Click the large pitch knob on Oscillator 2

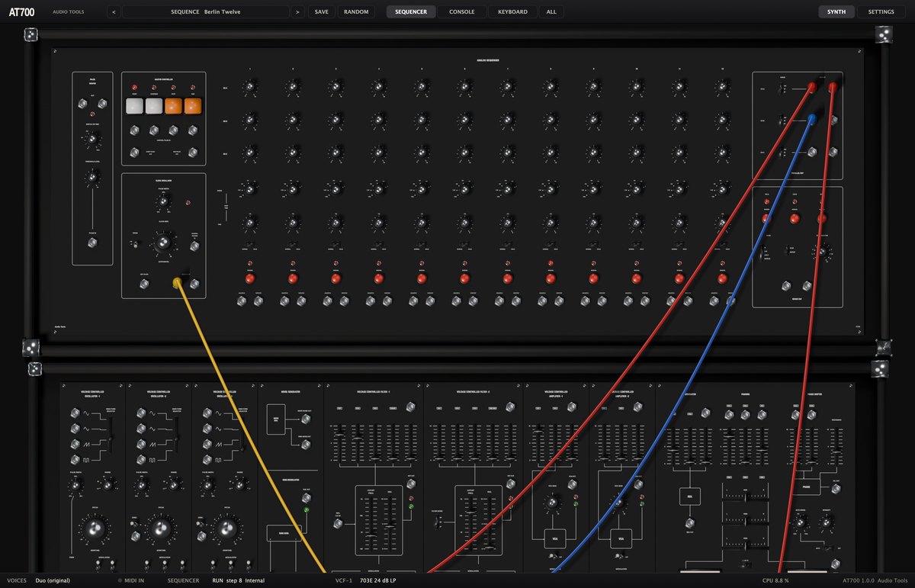click(x=159, y=529)
